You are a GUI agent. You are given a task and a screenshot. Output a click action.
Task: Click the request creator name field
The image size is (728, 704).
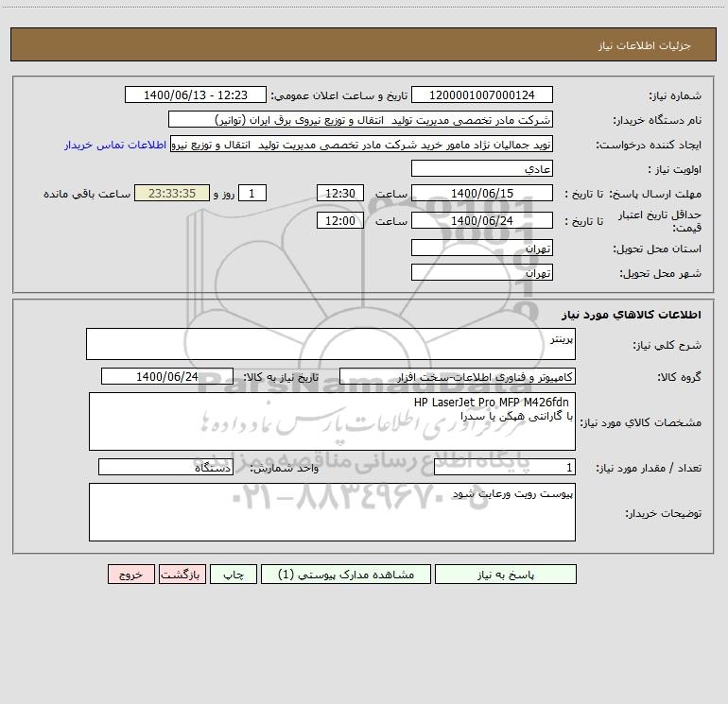362,145
